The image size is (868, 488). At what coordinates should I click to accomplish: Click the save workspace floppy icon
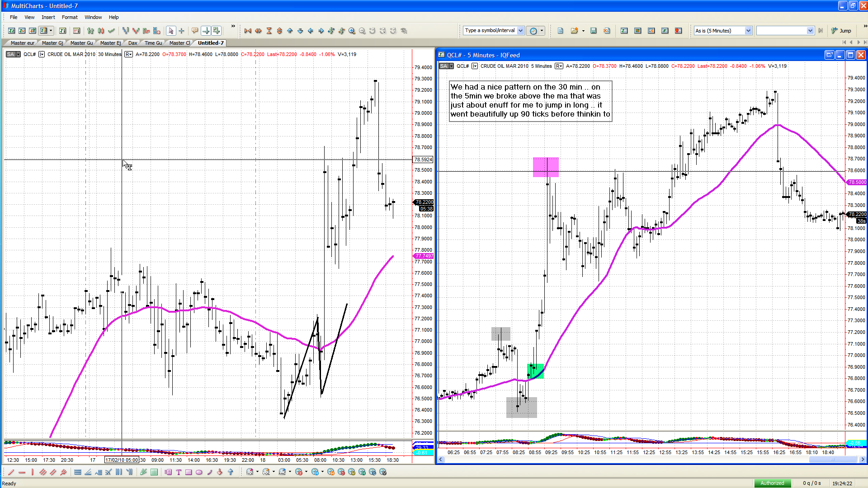coord(594,31)
